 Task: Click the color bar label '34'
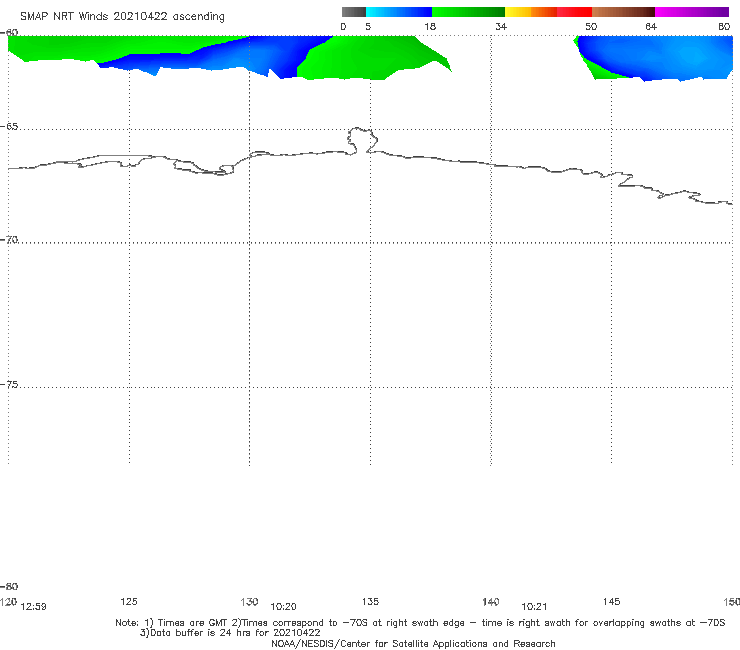click(x=501, y=26)
